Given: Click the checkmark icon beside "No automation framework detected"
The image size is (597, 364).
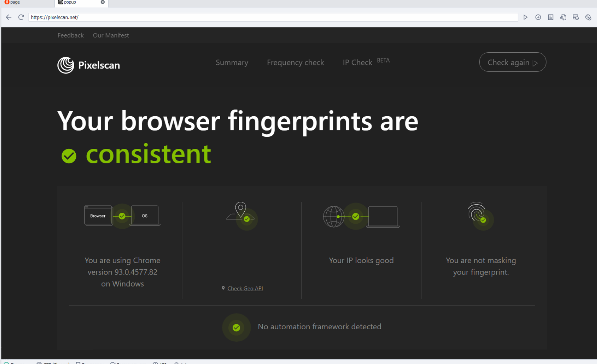Looking at the screenshot, I should (236, 327).
